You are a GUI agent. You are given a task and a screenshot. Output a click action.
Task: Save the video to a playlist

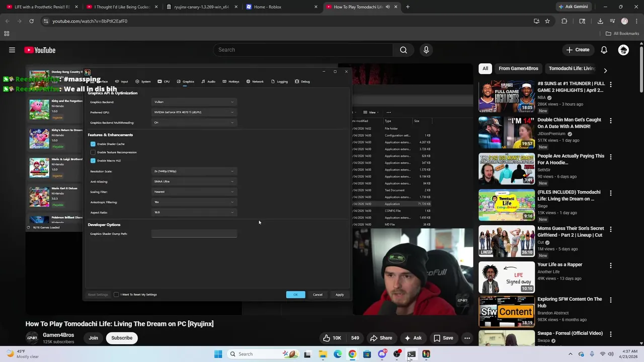click(x=443, y=338)
